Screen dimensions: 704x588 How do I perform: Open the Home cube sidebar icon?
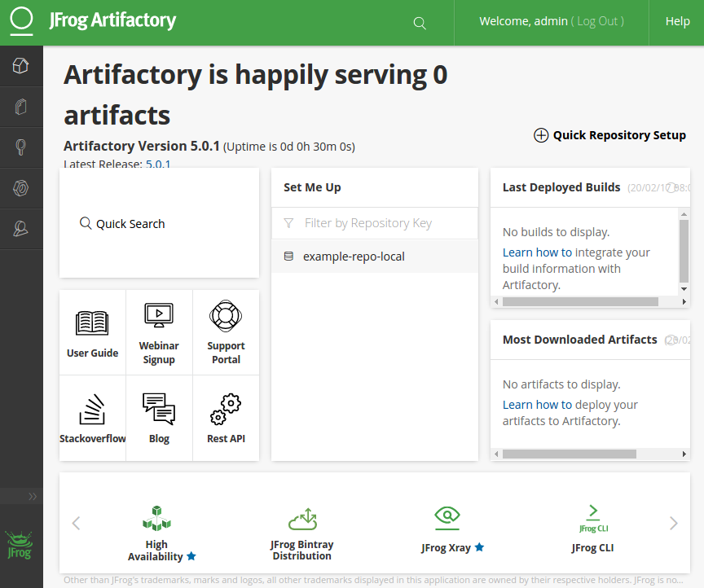point(20,66)
